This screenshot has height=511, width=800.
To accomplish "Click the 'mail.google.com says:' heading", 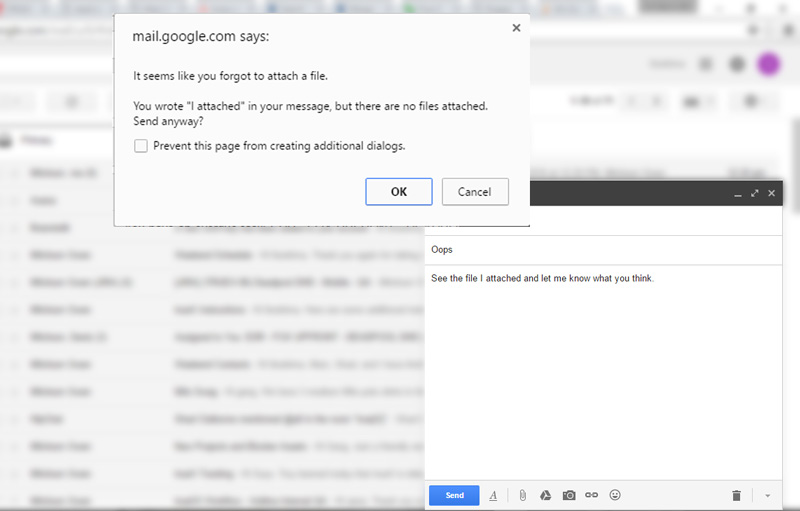I will [201, 36].
